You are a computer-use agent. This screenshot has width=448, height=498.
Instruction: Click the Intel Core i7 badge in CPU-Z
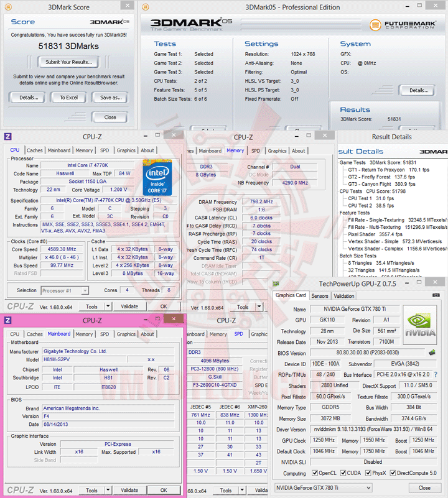pos(157,178)
